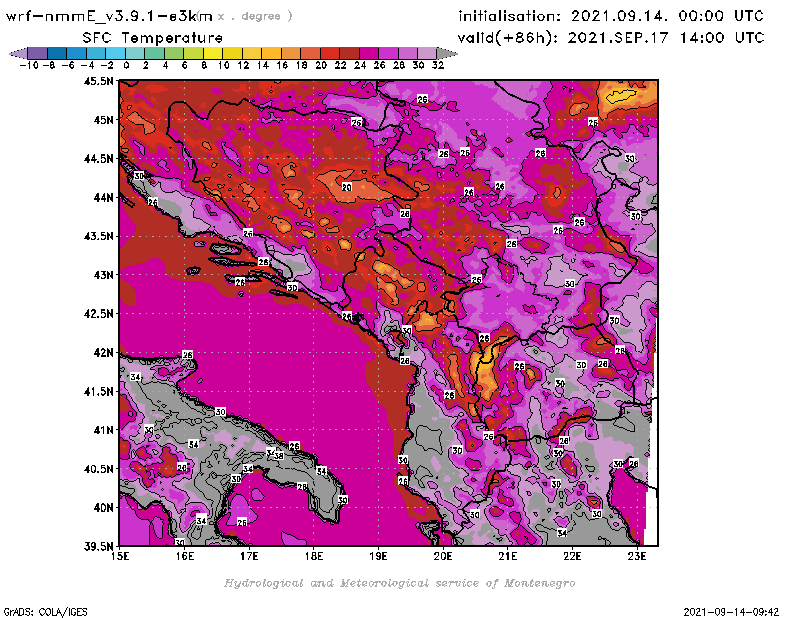The height and width of the screenshot is (618, 800).
Task: Click latitude axis label 45.5N
Action: [x=98, y=81]
